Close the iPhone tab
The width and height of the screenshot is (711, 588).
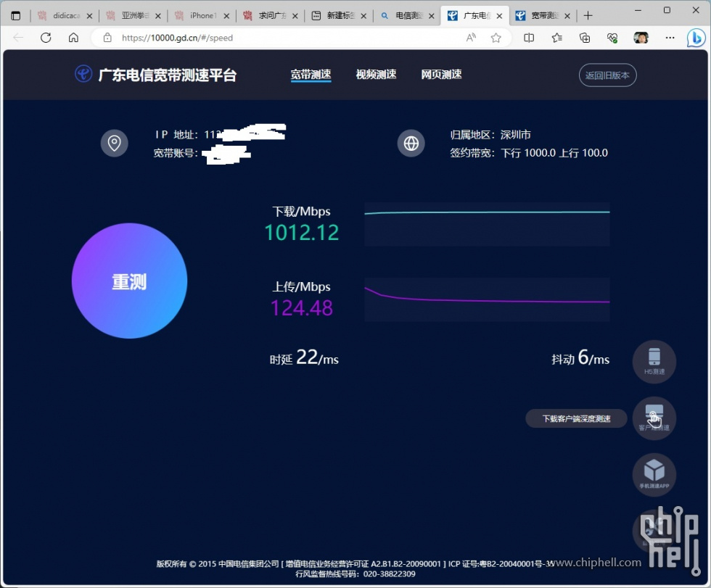(226, 16)
